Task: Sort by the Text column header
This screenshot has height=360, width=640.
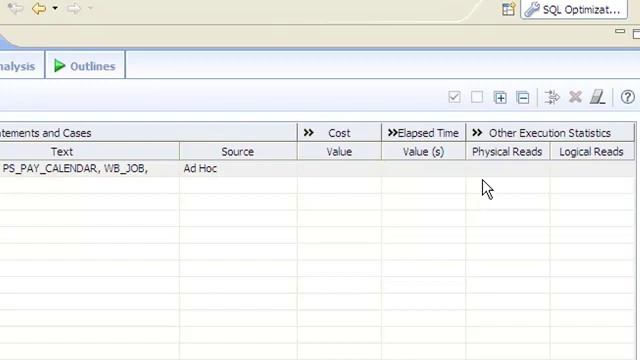Action: (x=89, y=152)
